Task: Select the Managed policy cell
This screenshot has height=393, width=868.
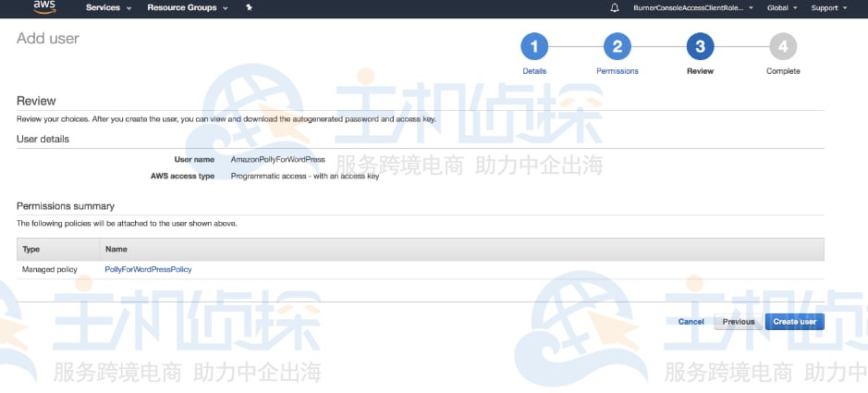Action: pos(50,270)
